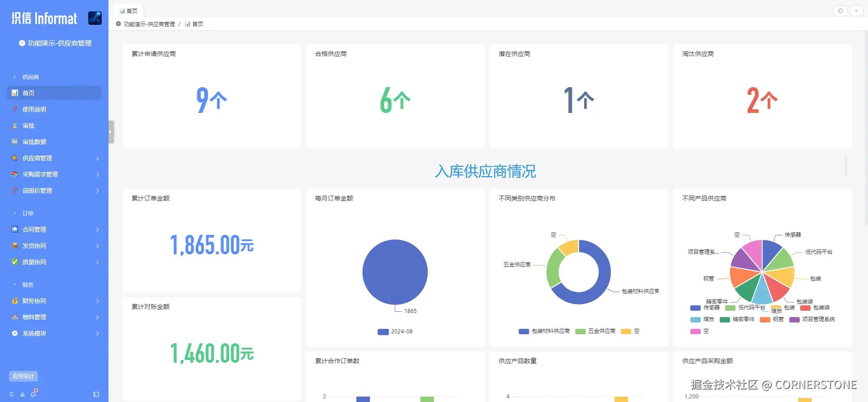Open 使用说明 in the sidebar menu

pyautogui.click(x=54, y=109)
